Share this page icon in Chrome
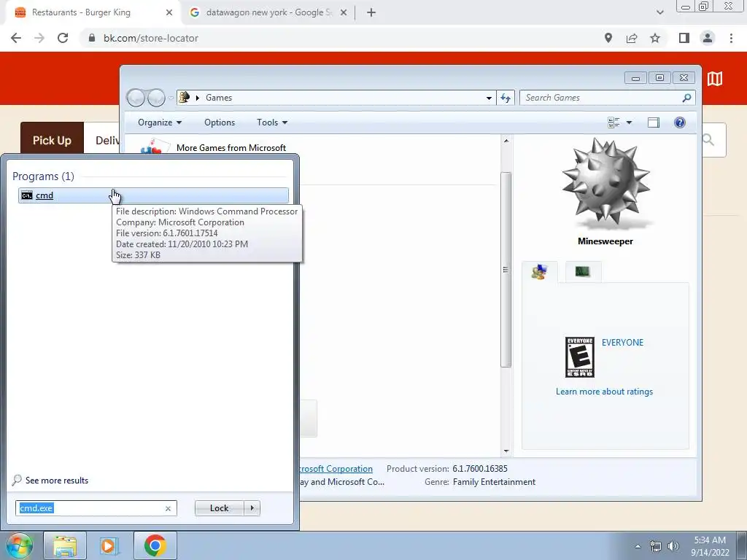 pos(632,38)
